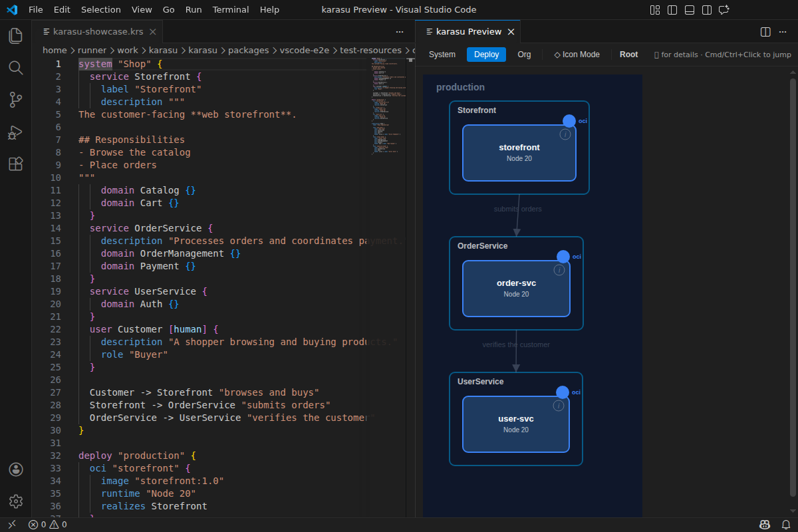Viewport: 798px width, 532px height.
Task: Click the Customize Layout icon in title bar
Action: click(x=655, y=10)
